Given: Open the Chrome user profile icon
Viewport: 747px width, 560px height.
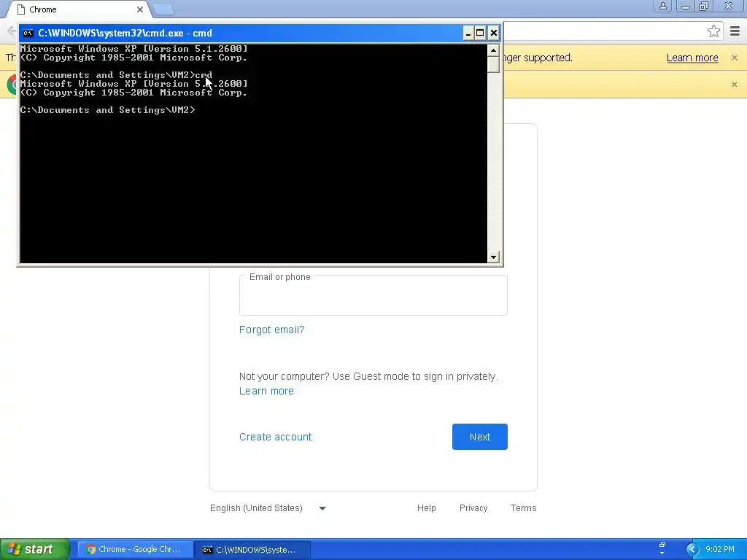Looking at the screenshot, I should [x=662, y=6].
